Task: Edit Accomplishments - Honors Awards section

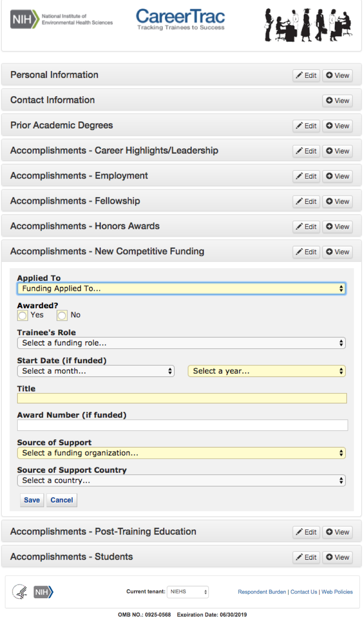Action: 306,227
